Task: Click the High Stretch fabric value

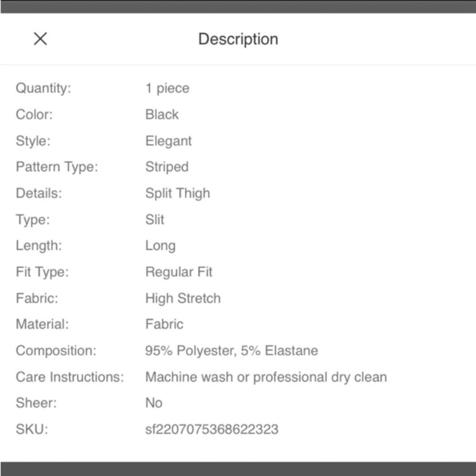Action: click(x=183, y=298)
